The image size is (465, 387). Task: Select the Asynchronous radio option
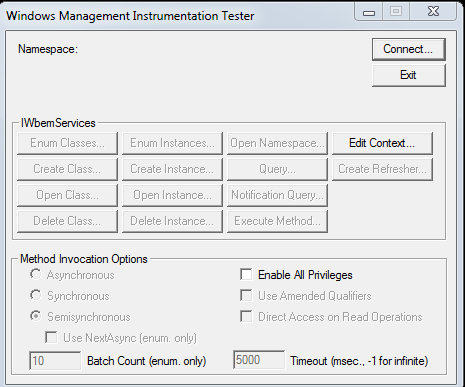pos(36,274)
